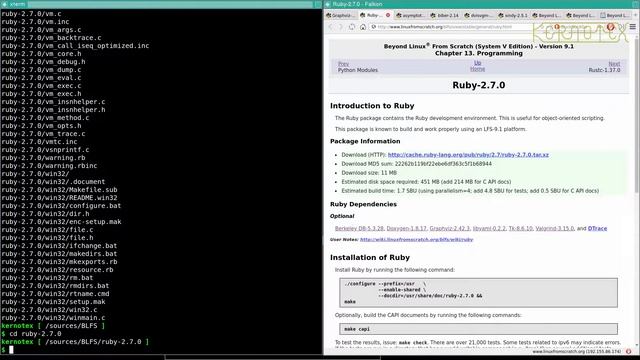The width and height of the screenshot is (640, 360).
Task: Click the 'make capi' command box
Action: click(478, 329)
